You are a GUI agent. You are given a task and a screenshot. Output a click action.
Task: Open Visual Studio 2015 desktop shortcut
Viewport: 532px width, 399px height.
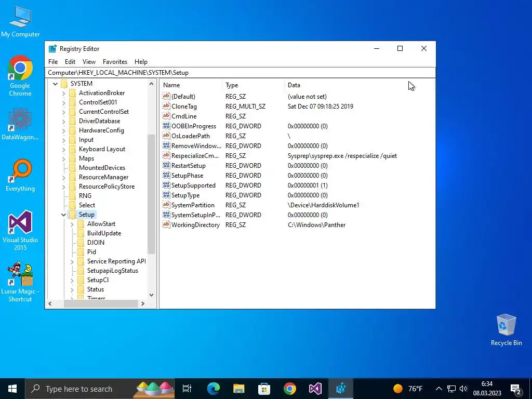click(20, 230)
